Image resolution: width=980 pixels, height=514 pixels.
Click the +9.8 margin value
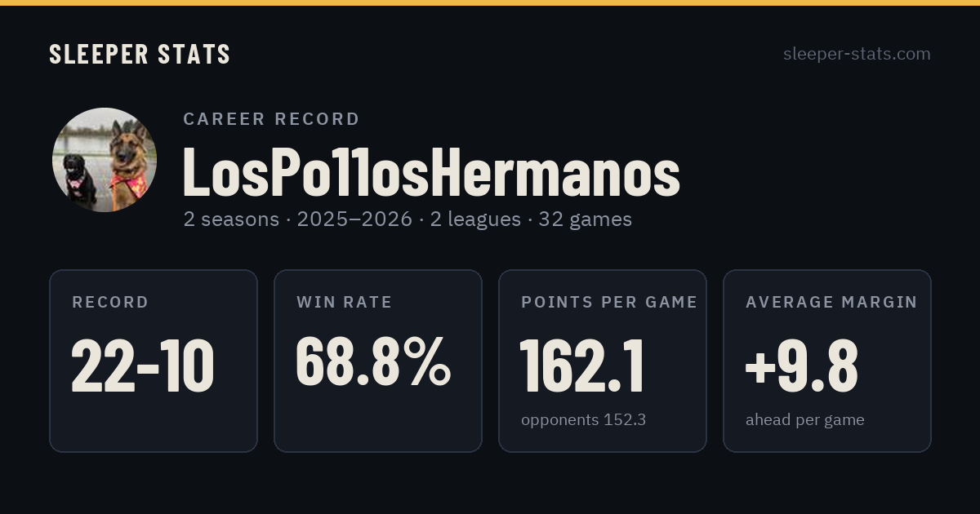point(801,366)
